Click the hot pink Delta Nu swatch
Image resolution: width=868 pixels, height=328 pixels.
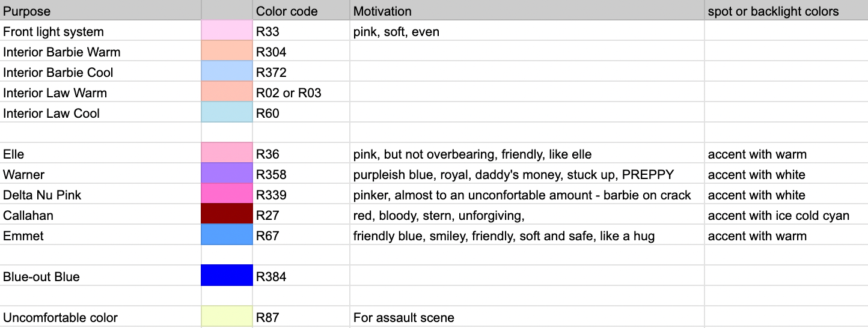point(227,195)
